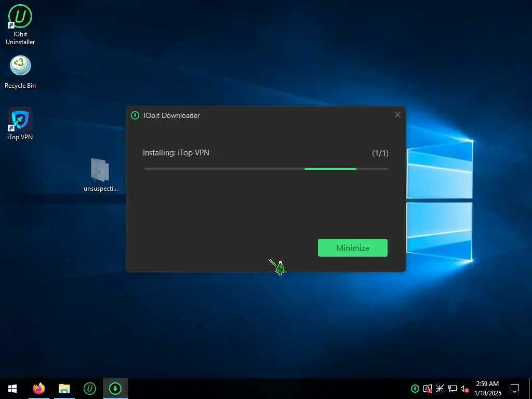Click IObit Downloader taskbar button

(115, 389)
